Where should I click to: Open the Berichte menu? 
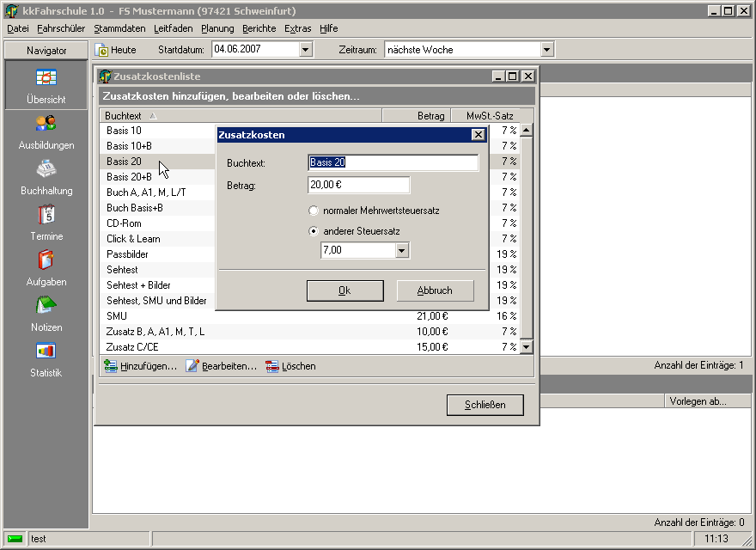coord(259,28)
